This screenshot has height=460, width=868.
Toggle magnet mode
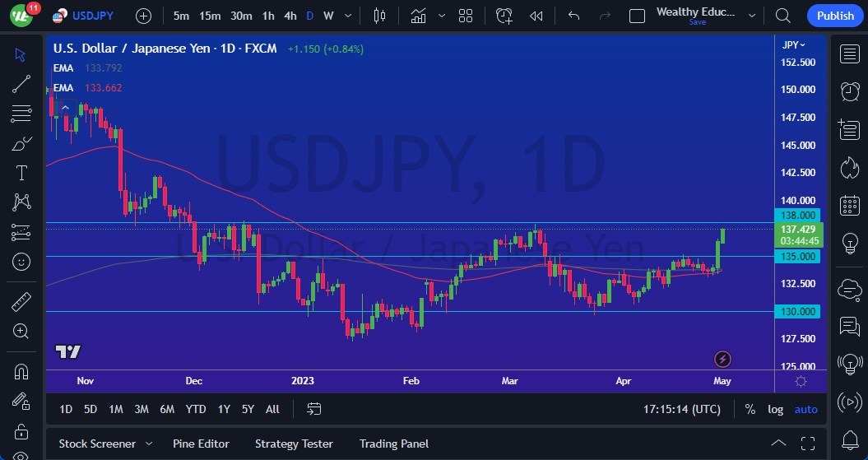(x=21, y=371)
